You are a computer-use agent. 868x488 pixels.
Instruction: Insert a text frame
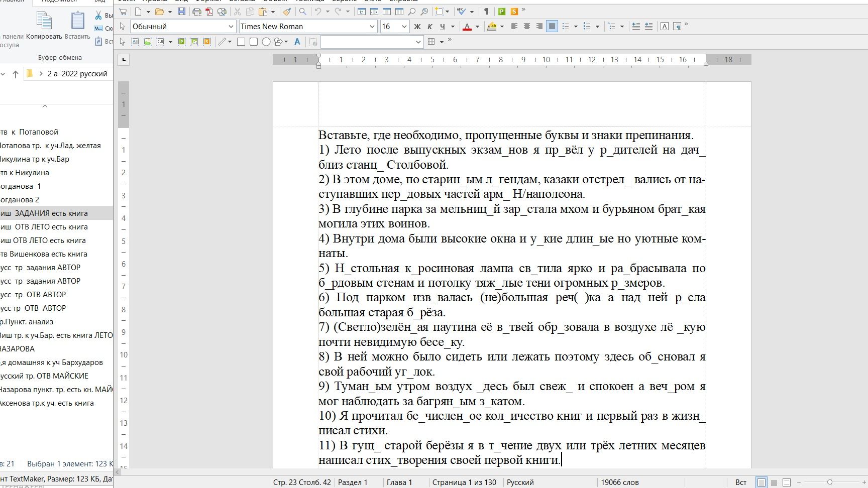[x=135, y=42]
